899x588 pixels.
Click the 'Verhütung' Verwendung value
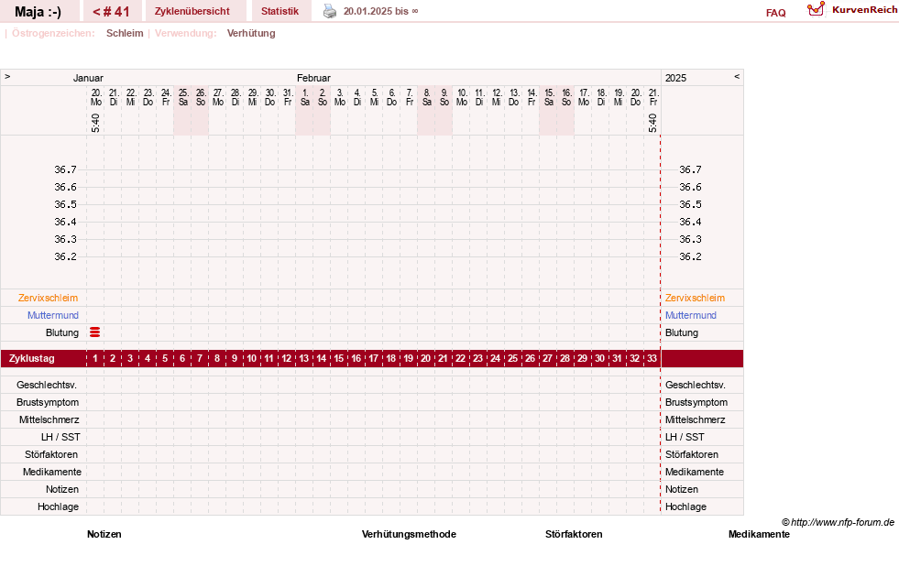[x=251, y=33]
